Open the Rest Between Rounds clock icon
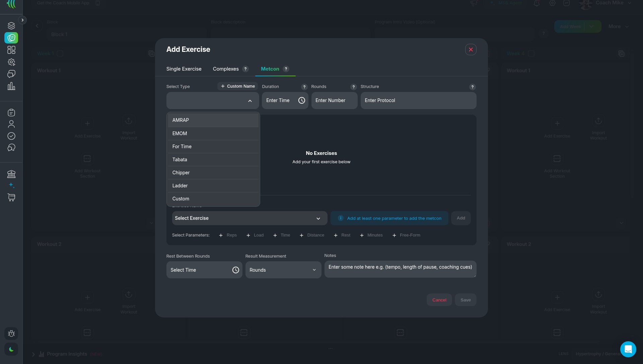Screen dimensions: 643x364 [x=236, y=270]
